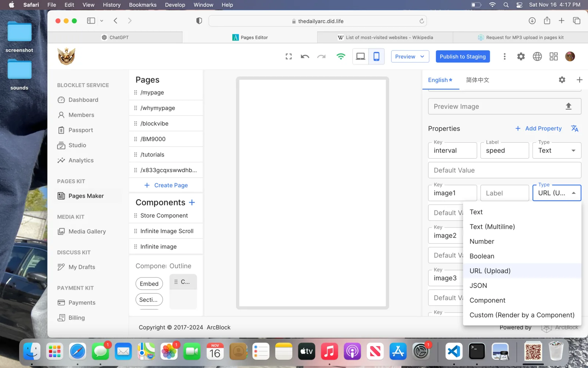Choose Custom (Render by a Component) option

522,315
